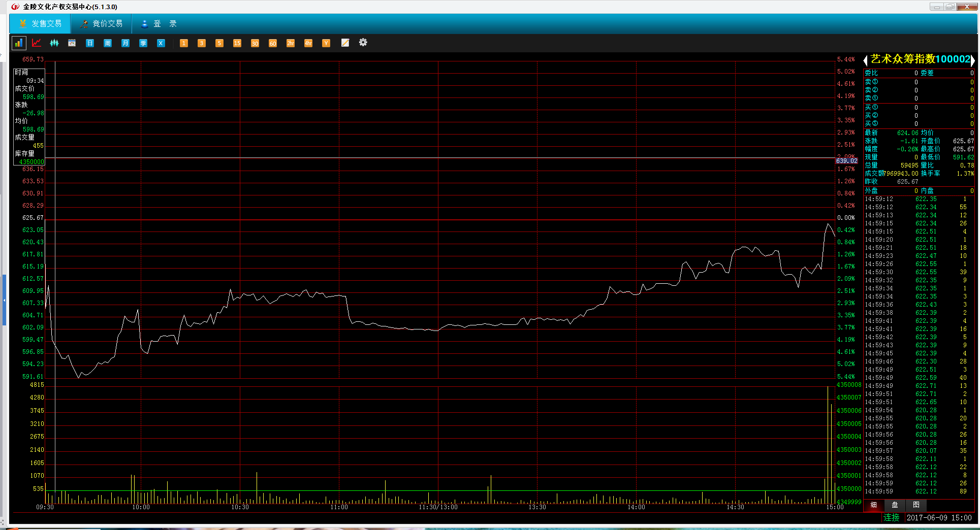Click the 最新 624.06 price value
The image size is (980, 530).
click(x=908, y=133)
